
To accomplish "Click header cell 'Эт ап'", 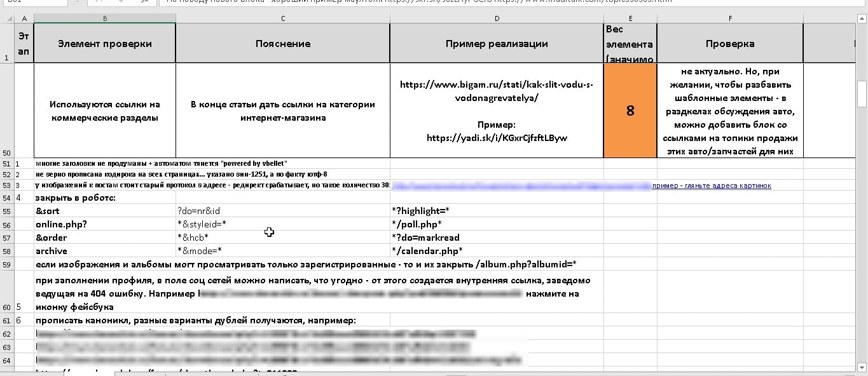I will pos(24,43).
